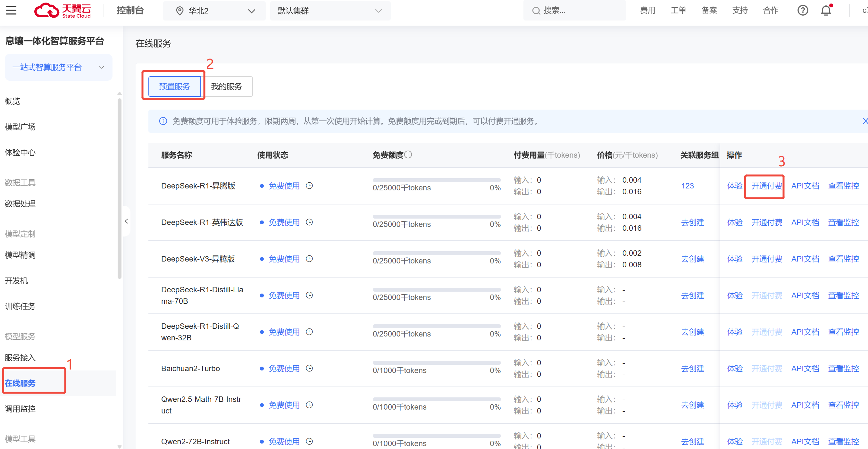Open 开发机 in the sidebar
Viewport: 868px width, 449px height.
pos(16,280)
